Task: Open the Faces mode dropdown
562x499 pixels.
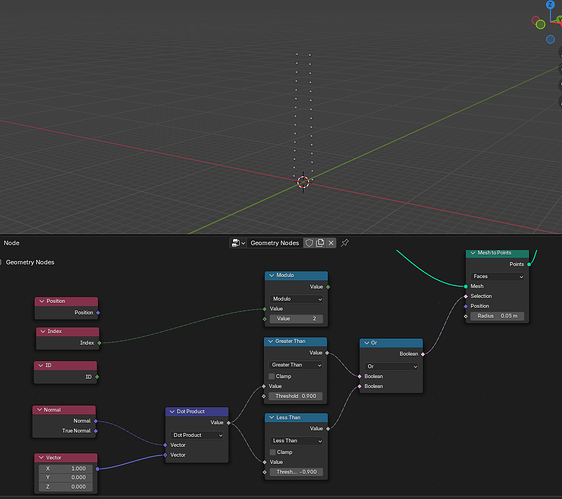Action: tap(497, 276)
